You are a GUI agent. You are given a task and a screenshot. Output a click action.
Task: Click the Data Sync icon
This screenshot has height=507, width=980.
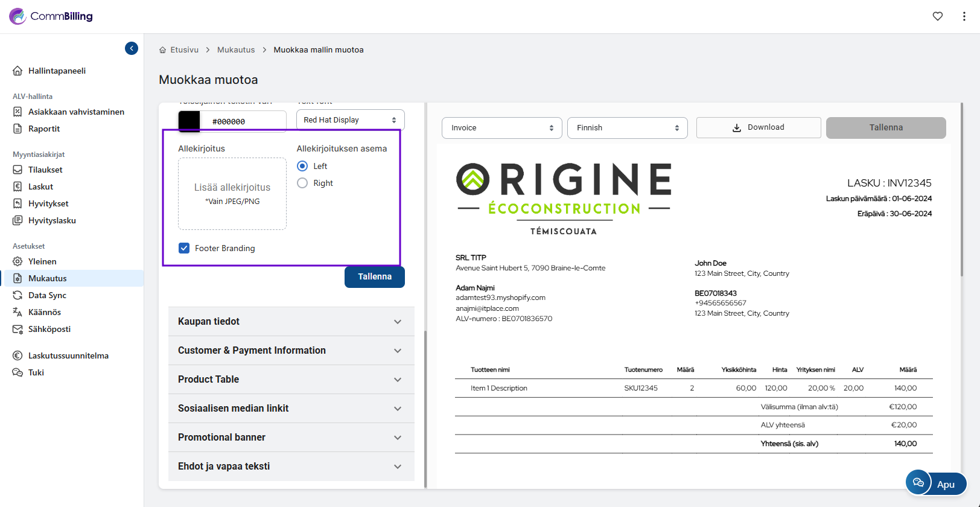pyautogui.click(x=17, y=295)
